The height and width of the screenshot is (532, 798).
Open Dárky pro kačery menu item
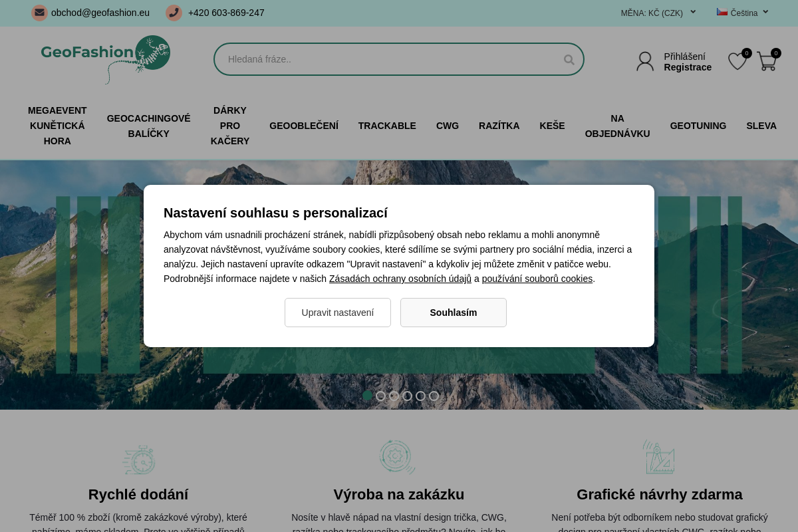click(230, 126)
